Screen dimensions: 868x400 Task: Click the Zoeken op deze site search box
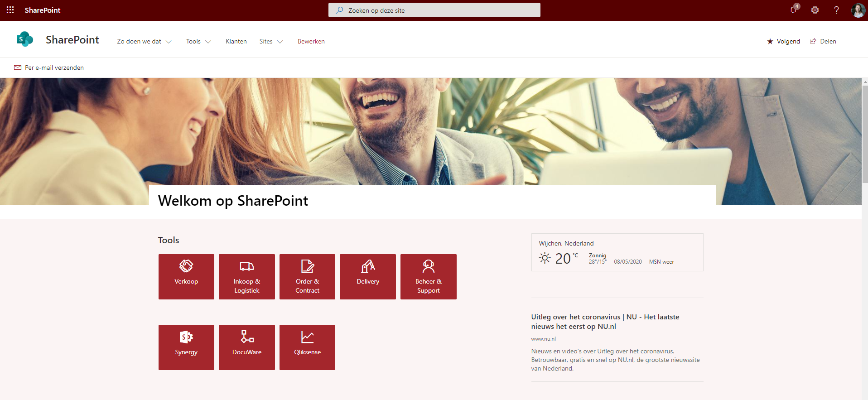click(434, 10)
